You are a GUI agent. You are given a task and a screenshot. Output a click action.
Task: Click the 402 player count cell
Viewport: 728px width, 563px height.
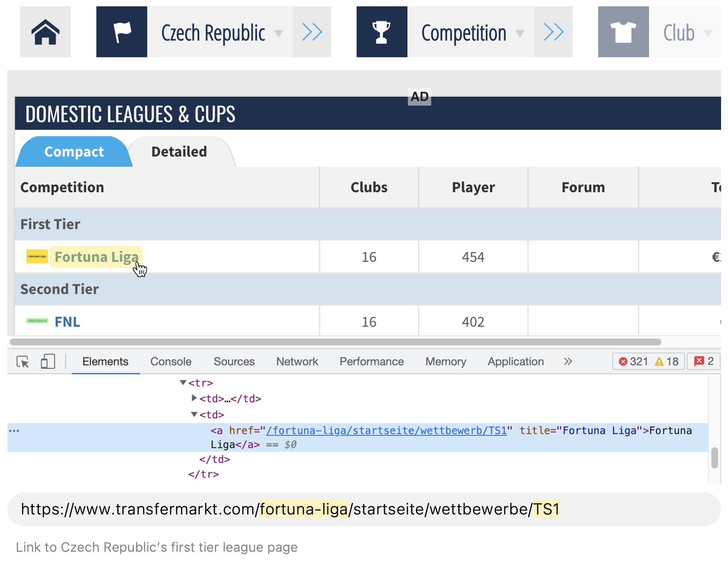pos(473,322)
